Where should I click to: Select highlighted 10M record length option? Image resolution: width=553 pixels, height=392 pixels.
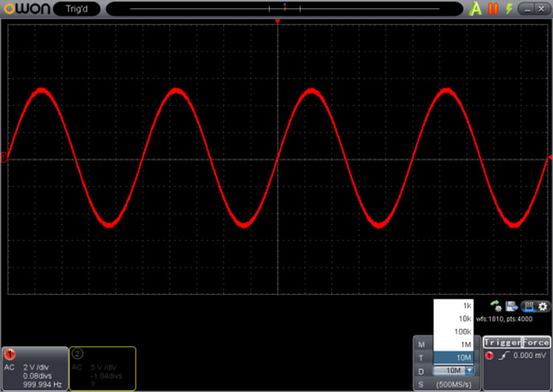tap(453, 357)
